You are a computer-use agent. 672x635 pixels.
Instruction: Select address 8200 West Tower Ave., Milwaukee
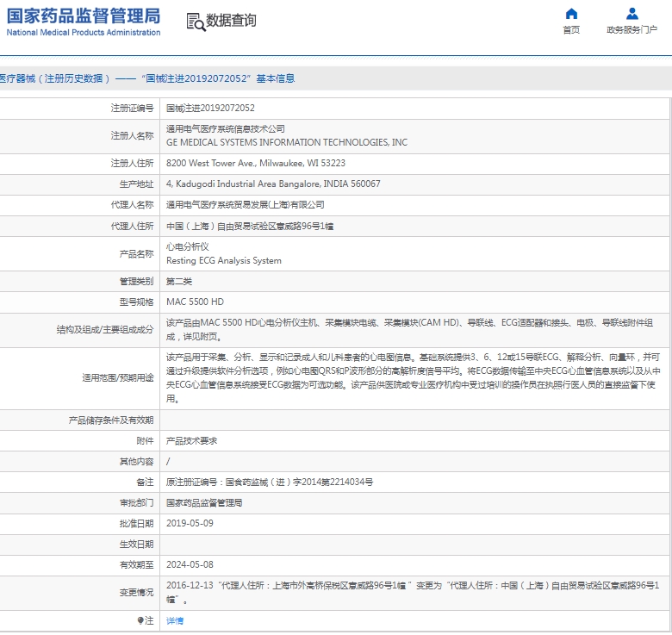pos(256,163)
